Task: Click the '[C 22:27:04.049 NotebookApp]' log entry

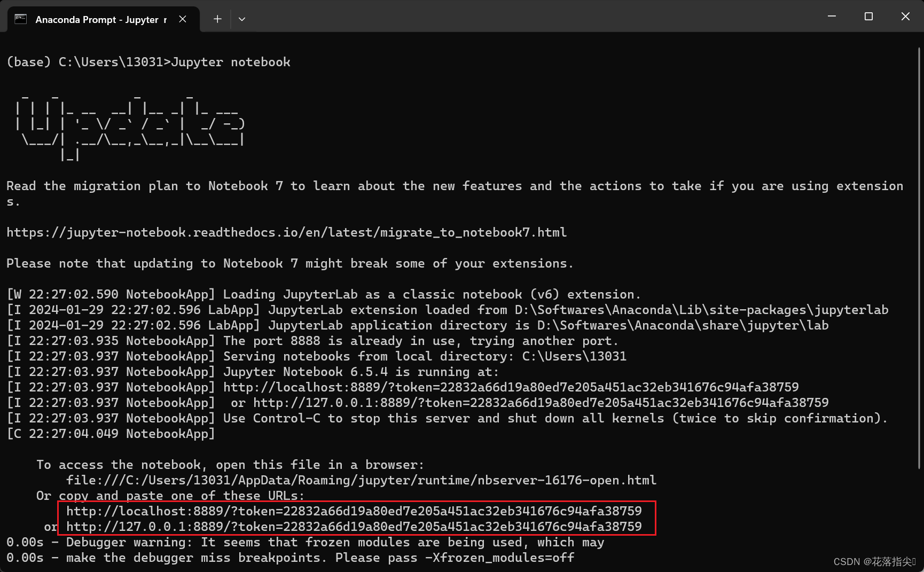Action: pos(111,434)
